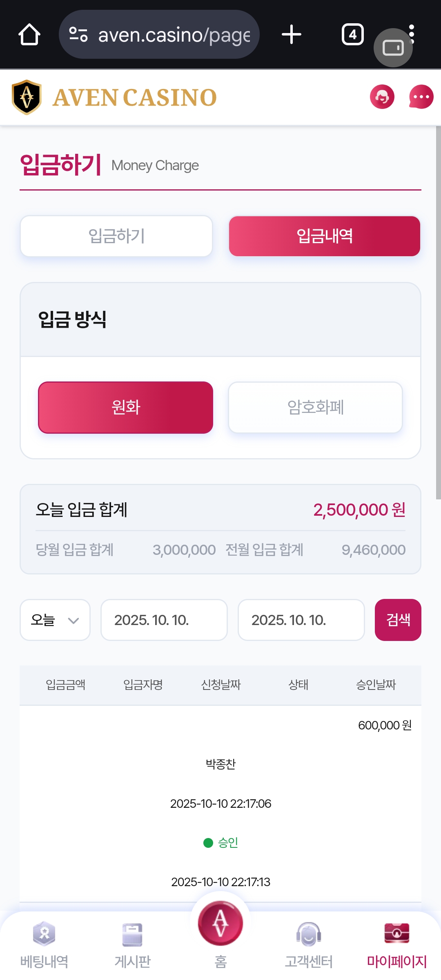Select 암호화폐 deposit method
The image size is (441, 980).
pyautogui.click(x=315, y=408)
